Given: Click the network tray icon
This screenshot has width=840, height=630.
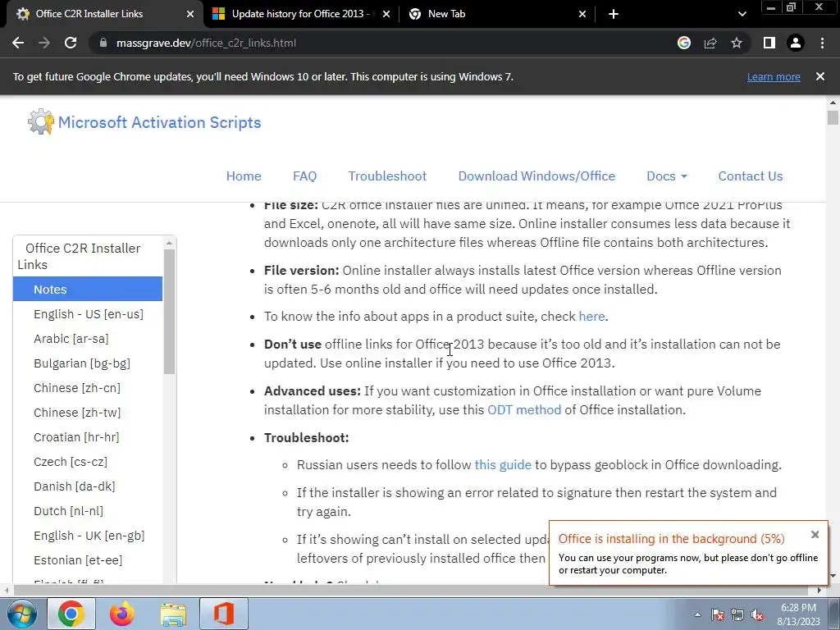Looking at the screenshot, I should 737,614.
